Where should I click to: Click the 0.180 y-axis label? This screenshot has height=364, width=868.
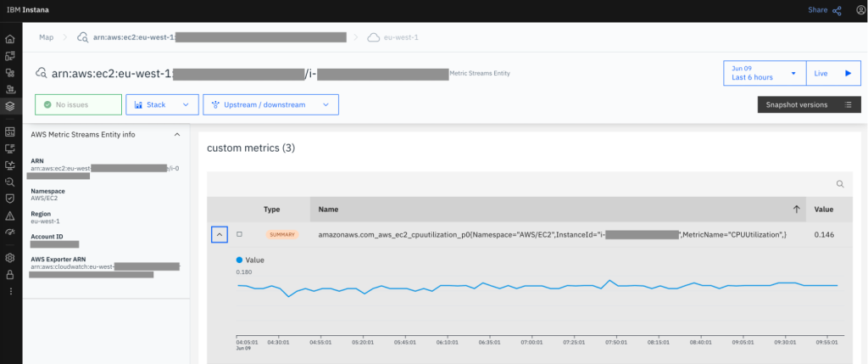tap(243, 272)
